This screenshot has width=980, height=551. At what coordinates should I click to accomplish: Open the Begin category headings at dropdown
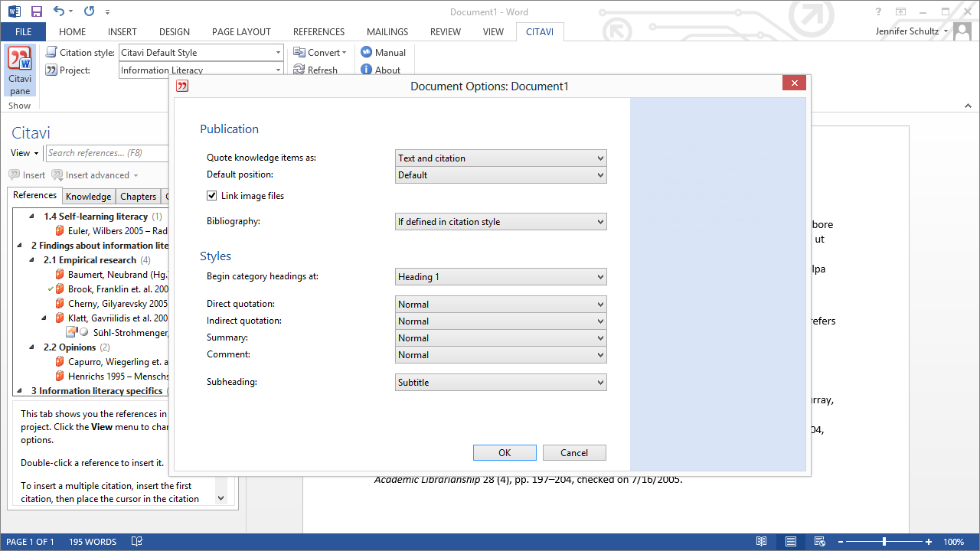tap(501, 277)
